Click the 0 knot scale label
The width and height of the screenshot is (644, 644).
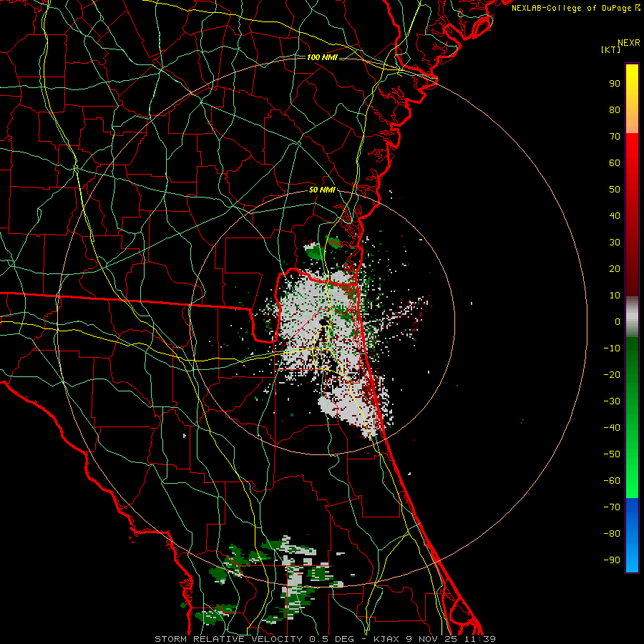click(x=618, y=321)
